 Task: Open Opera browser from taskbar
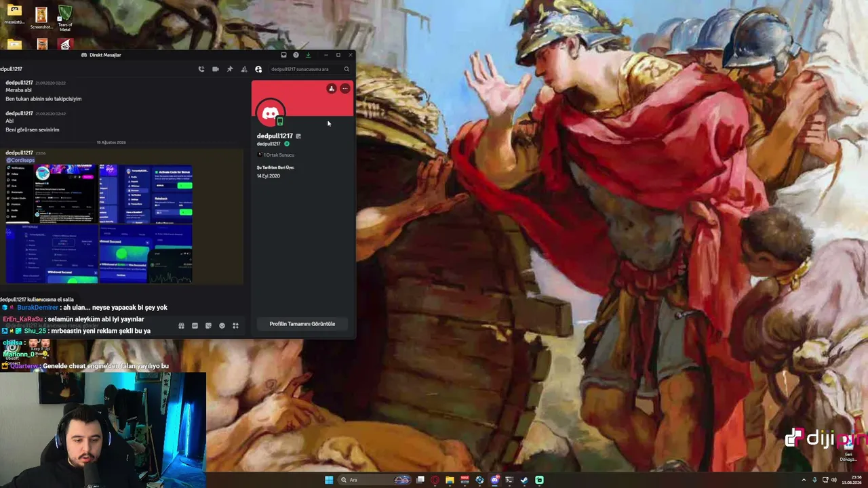click(x=435, y=480)
